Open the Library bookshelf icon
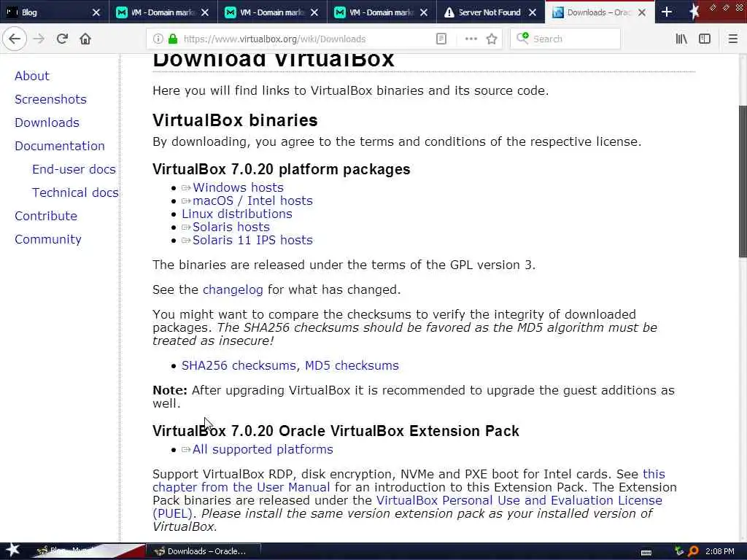 click(681, 39)
